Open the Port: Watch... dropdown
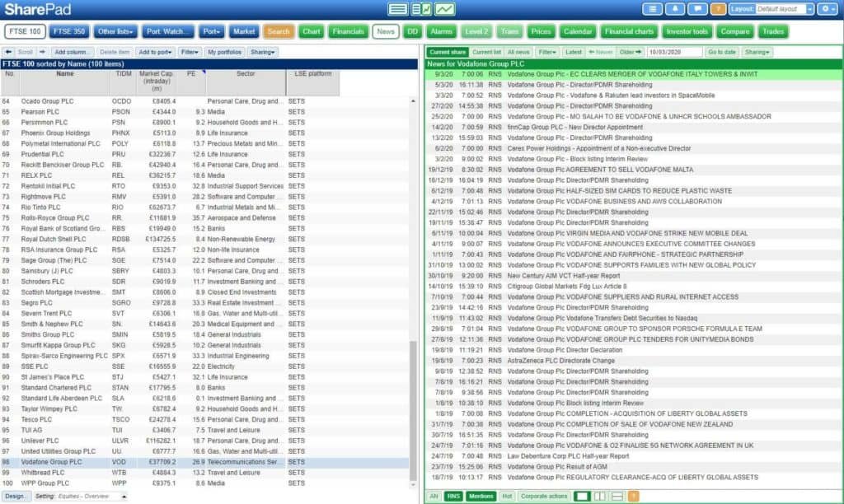 coord(168,31)
